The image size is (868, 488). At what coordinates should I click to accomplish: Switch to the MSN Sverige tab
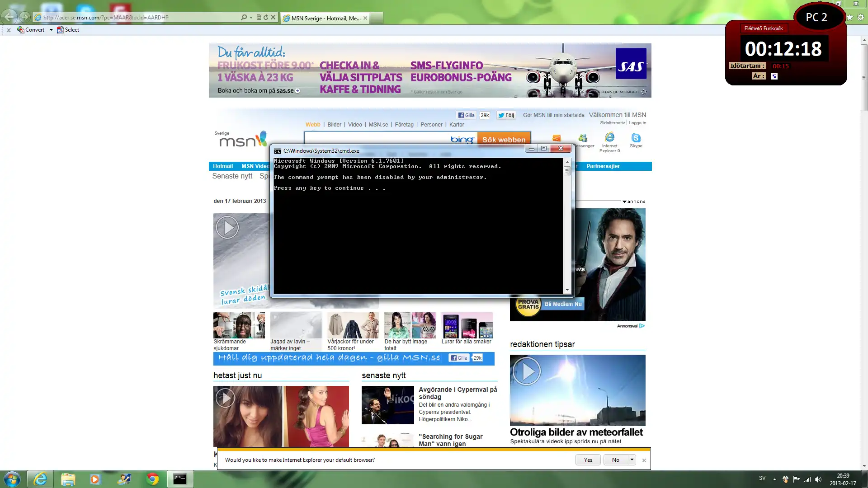[x=325, y=18]
